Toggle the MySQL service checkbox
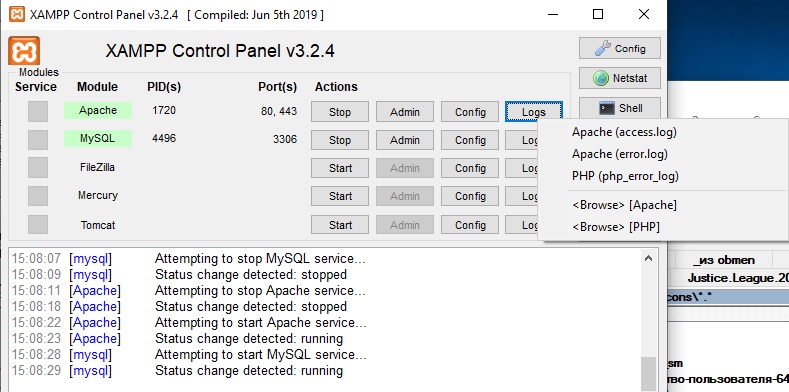The height and width of the screenshot is (392, 789). pos(38,139)
